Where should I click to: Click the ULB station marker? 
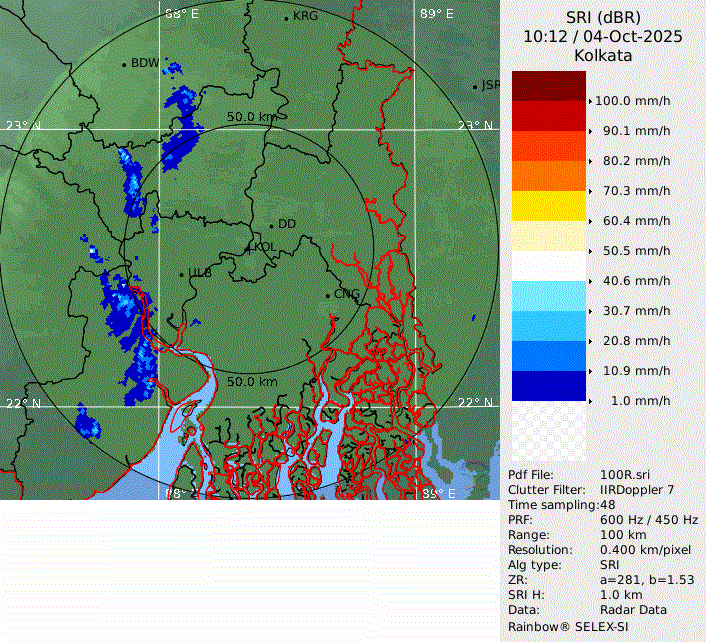[x=181, y=273]
